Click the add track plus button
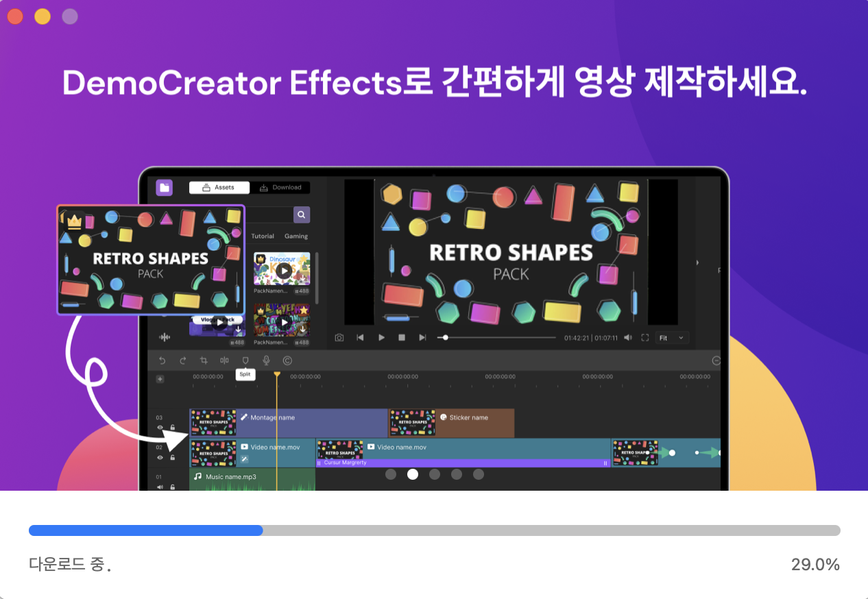868x599 pixels. coord(160,379)
